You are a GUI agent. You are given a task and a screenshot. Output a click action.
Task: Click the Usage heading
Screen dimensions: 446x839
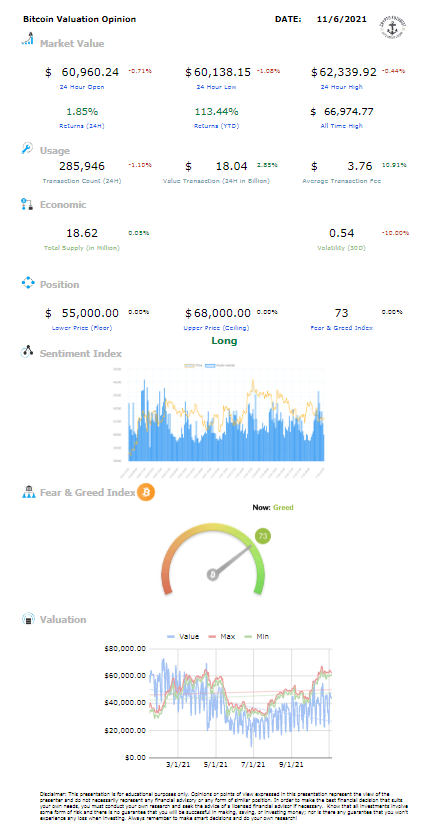click(55, 151)
